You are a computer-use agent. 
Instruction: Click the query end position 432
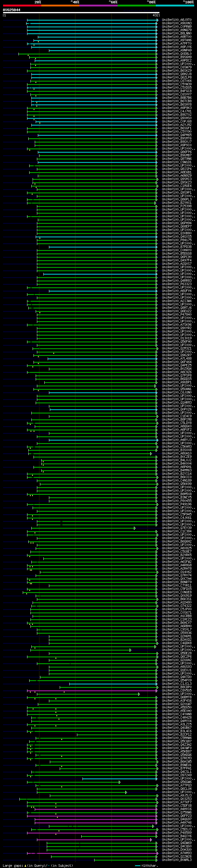click(155, 15)
